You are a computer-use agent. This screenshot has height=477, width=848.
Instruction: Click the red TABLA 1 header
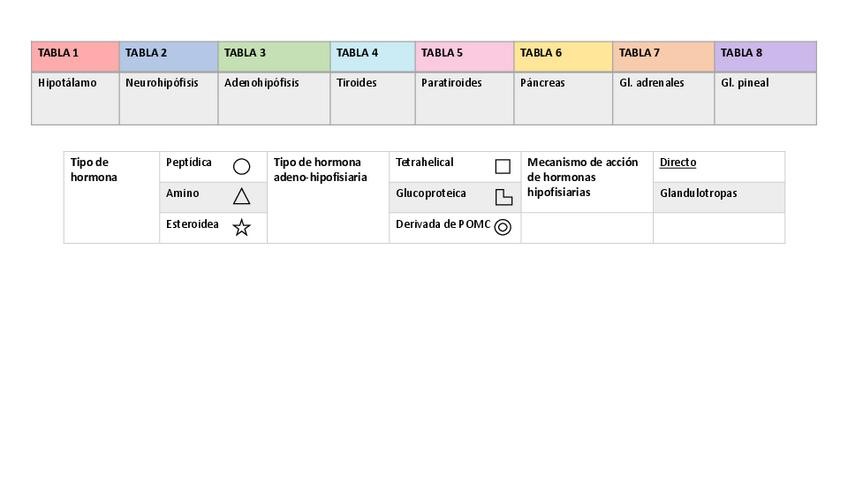point(75,56)
